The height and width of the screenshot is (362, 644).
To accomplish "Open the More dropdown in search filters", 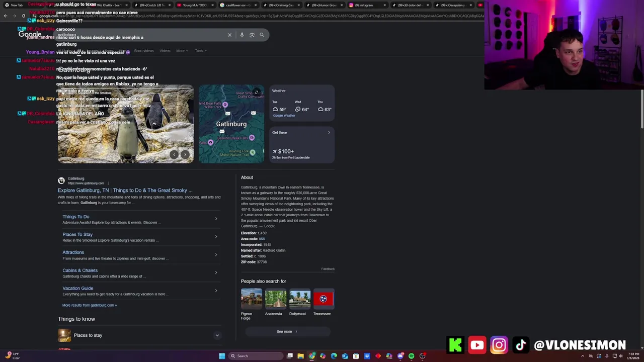I will click(x=182, y=51).
